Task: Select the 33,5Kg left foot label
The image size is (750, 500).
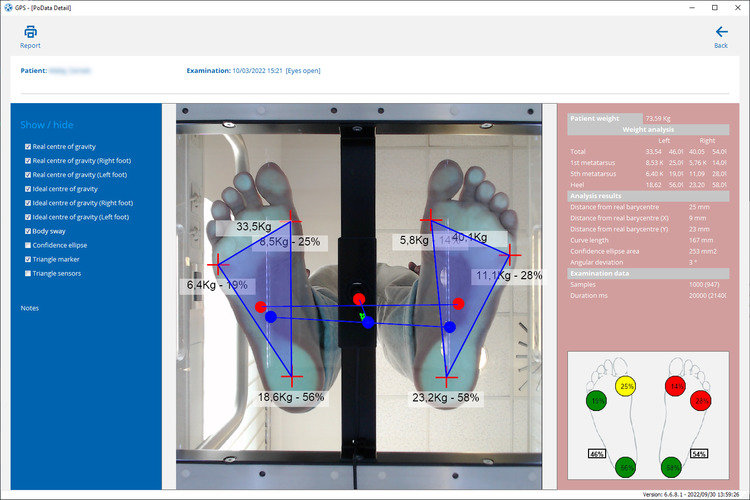Action: [254, 227]
